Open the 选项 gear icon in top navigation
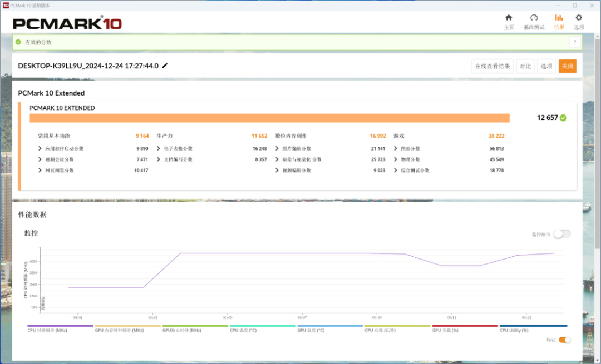The height and width of the screenshot is (364, 601). click(x=578, y=18)
